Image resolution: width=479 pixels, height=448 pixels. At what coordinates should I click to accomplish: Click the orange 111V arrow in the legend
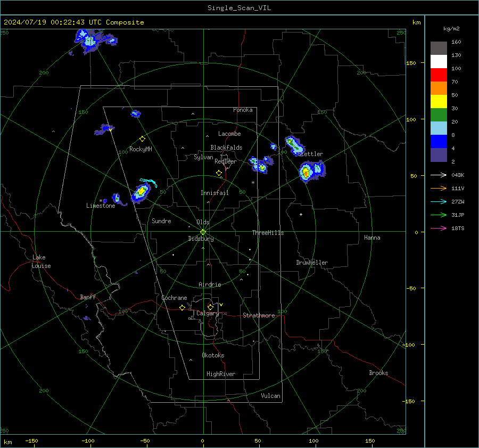click(x=439, y=189)
